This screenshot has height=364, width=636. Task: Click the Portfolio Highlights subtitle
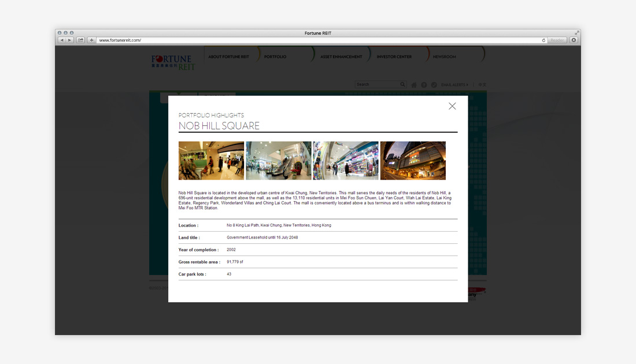pos(211,115)
